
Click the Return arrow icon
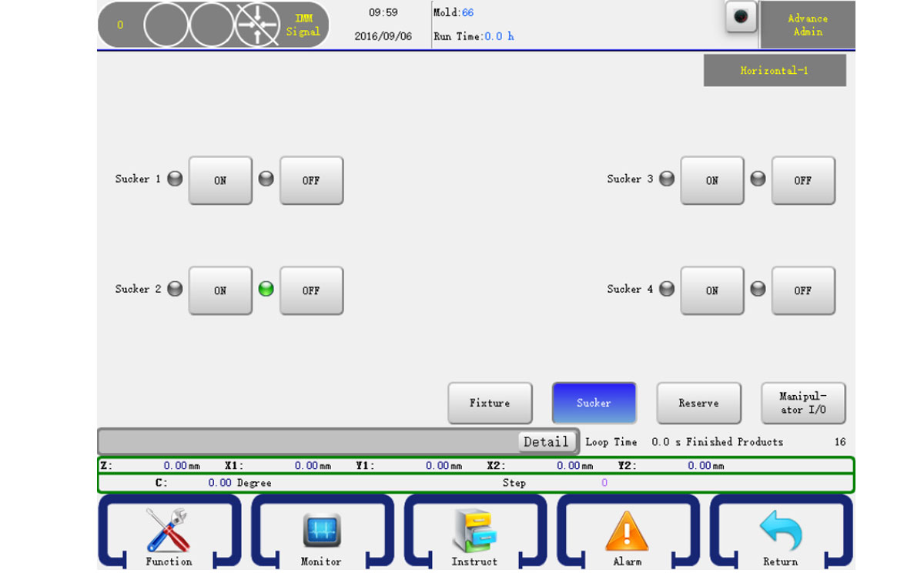click(780, 531)
